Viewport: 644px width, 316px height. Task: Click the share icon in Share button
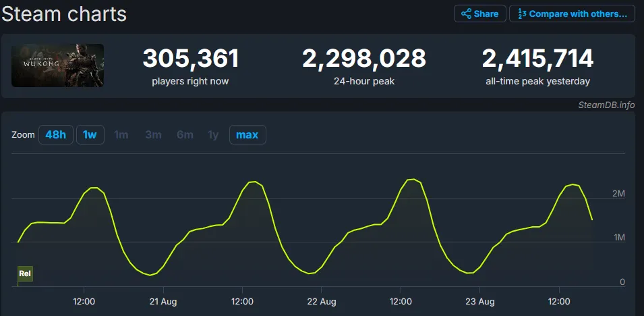tap(466, 14)
